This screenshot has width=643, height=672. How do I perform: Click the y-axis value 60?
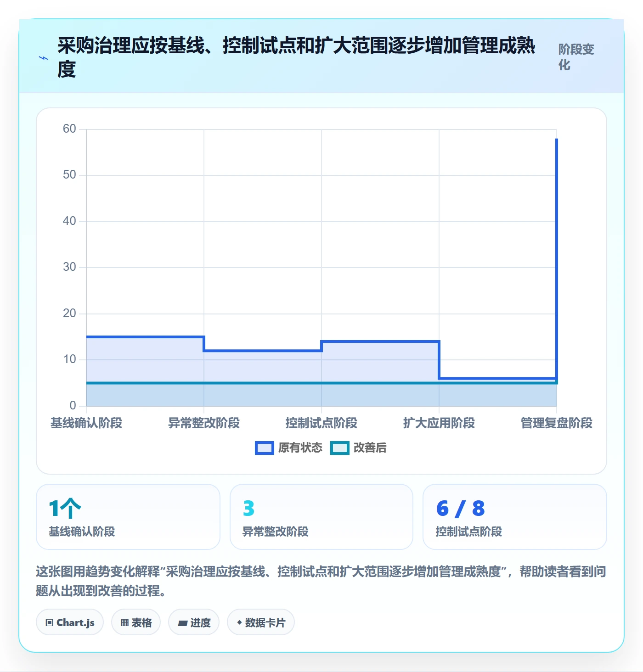tap(69, 129)
